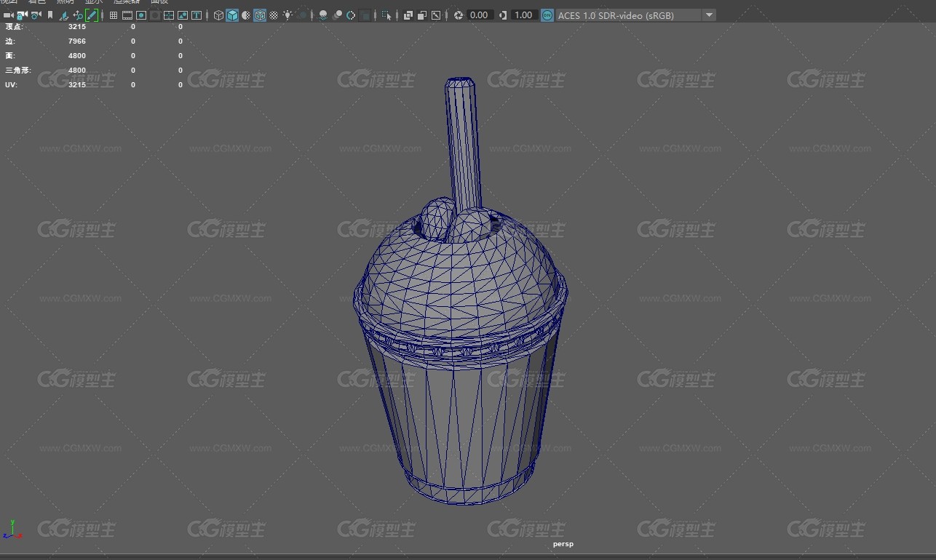Toggle the Shadows icon

(x=303, y=15)
